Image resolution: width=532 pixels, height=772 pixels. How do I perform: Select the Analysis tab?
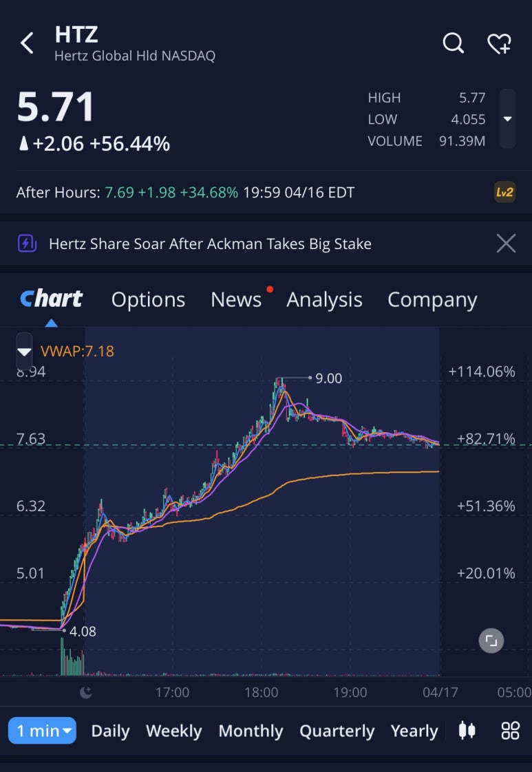click(325, 299)
